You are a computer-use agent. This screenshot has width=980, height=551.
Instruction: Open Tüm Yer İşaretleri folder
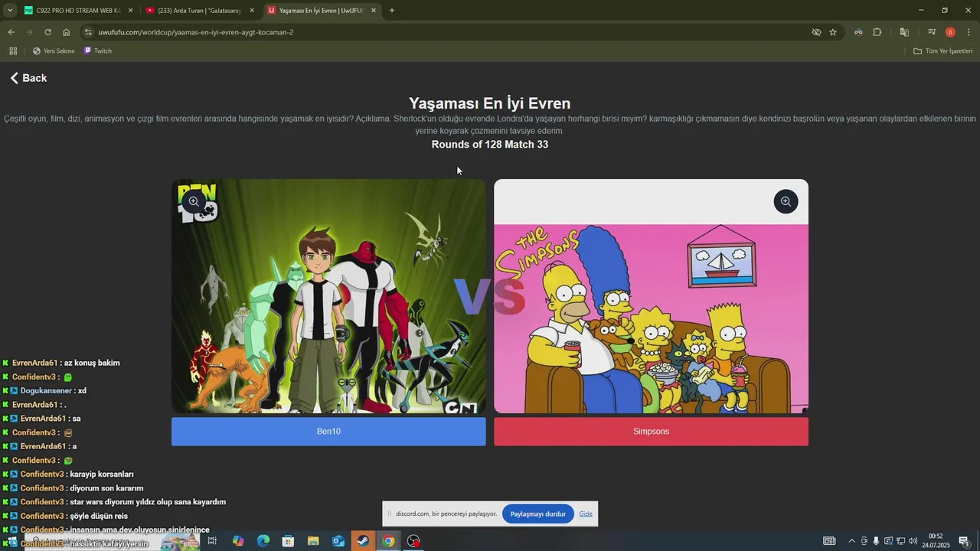(943, 51)
